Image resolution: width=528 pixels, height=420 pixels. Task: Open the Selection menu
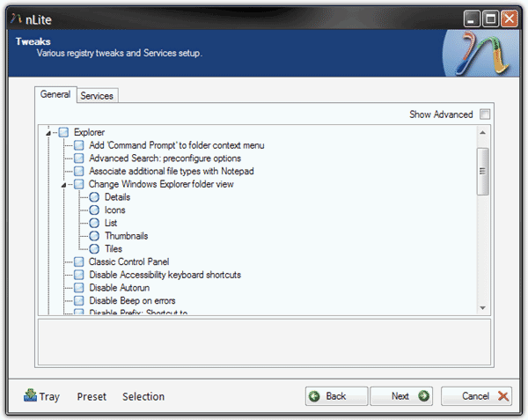tap(143, 396)
